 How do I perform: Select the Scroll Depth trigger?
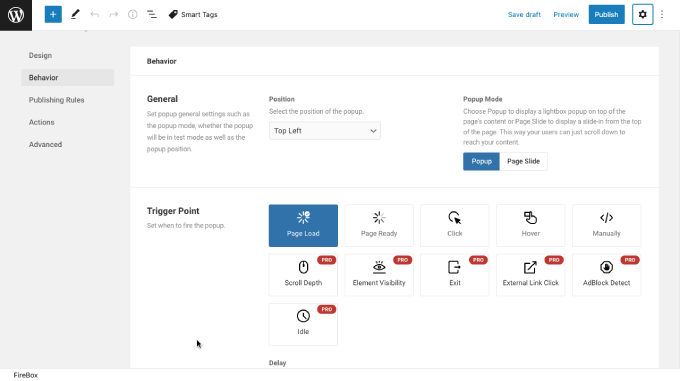(303, 275)
